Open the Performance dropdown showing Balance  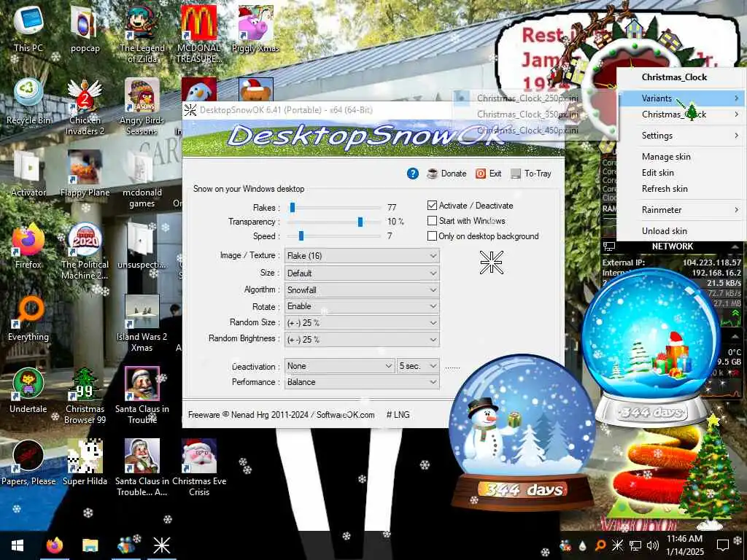[x=362, y=382]
